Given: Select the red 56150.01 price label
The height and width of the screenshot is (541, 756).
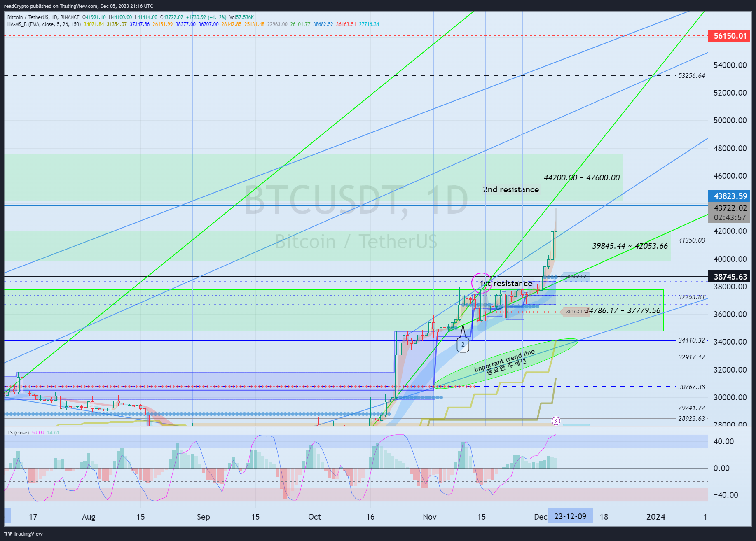Looking at the screenshot, I should click(x=730, y=36).
